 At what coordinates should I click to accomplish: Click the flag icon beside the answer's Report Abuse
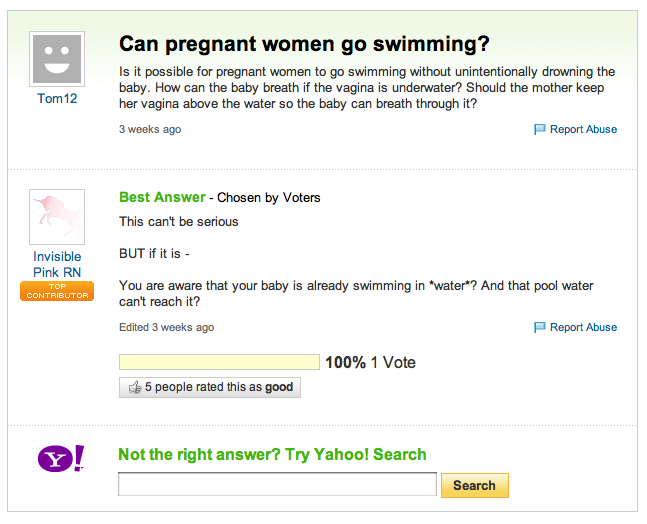click(540, 327)
